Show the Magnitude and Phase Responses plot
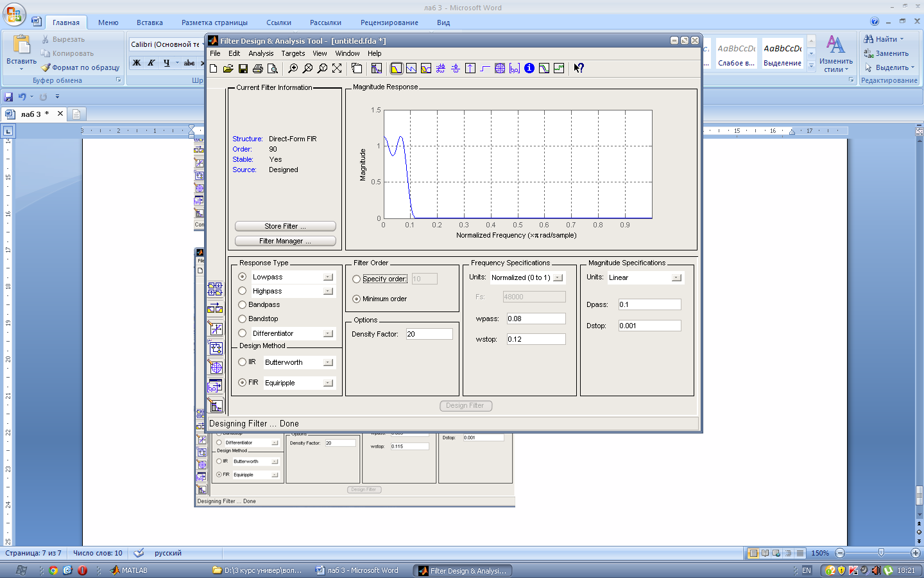 (x=426, y=68)
